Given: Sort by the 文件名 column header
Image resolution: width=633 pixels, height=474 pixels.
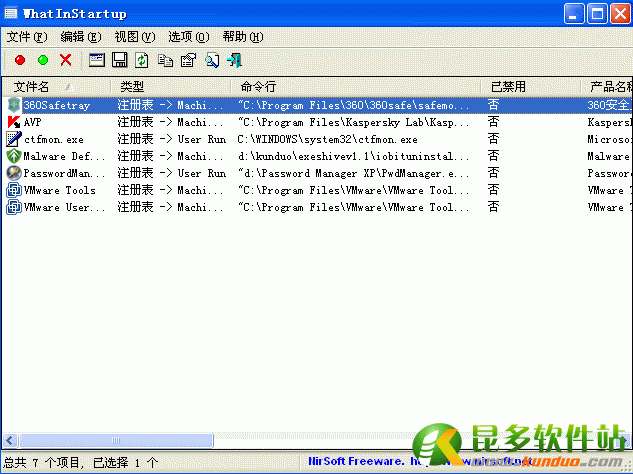Looking at the screenshot, I should [x=57, y=86].
